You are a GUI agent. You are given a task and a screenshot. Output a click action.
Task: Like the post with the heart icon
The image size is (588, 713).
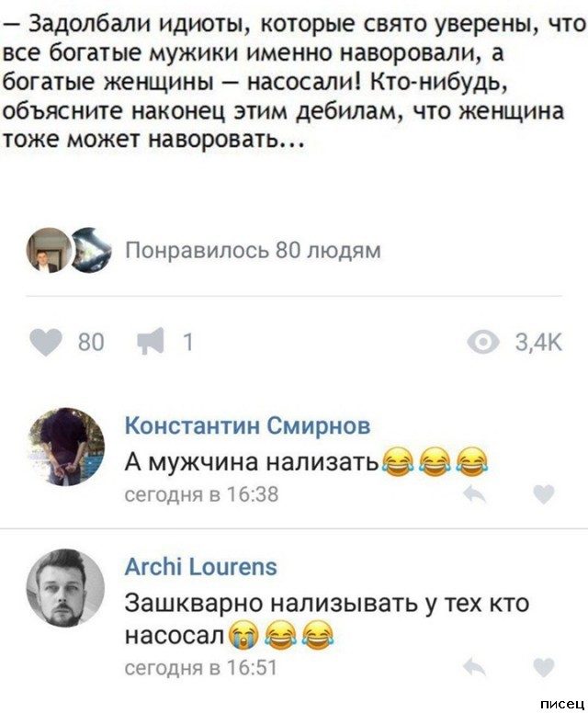[47, 342]
